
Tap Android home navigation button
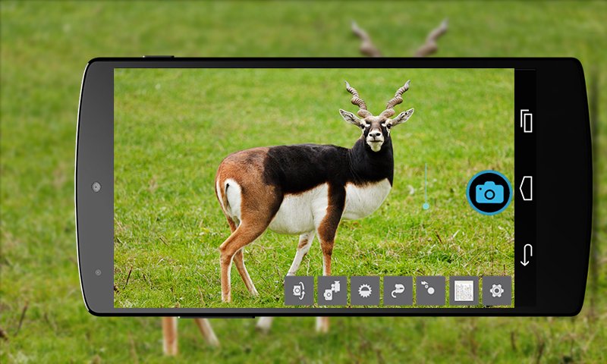coord(526,188)
